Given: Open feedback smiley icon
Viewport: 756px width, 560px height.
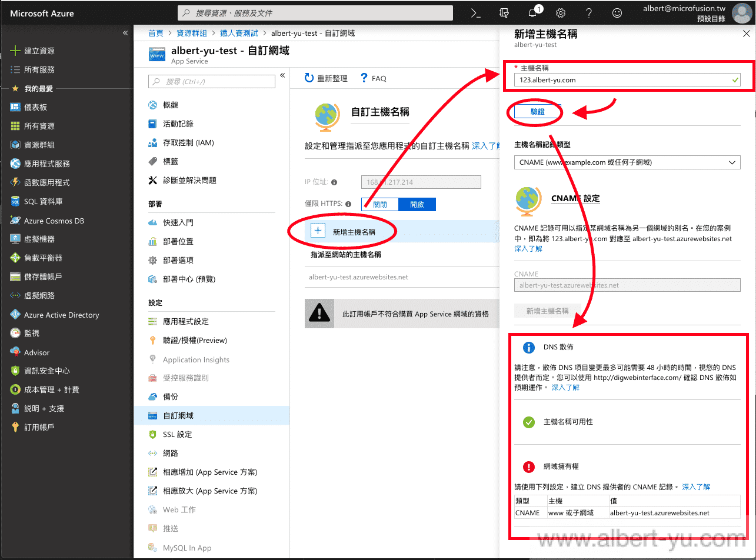Looking at the screenshot, I should tap(617, 13).
